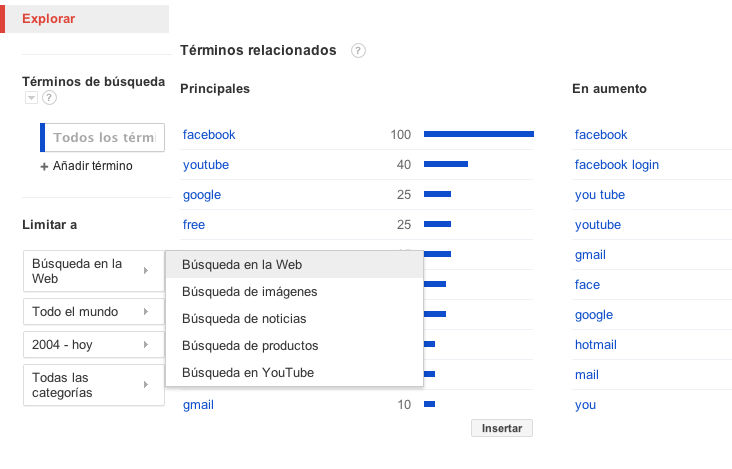Select Búsqueda de productos menu entry

[x=250, y=346]
